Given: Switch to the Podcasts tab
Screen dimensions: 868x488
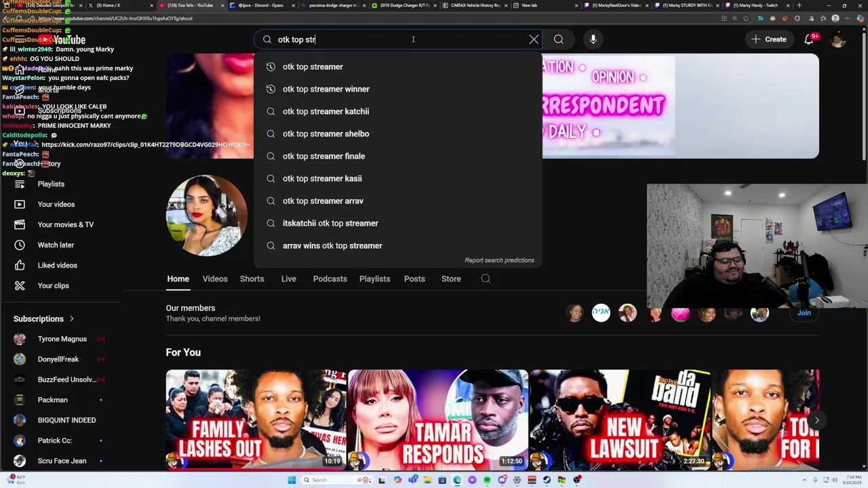Looking at the screenshot, I should coord(330,279).
